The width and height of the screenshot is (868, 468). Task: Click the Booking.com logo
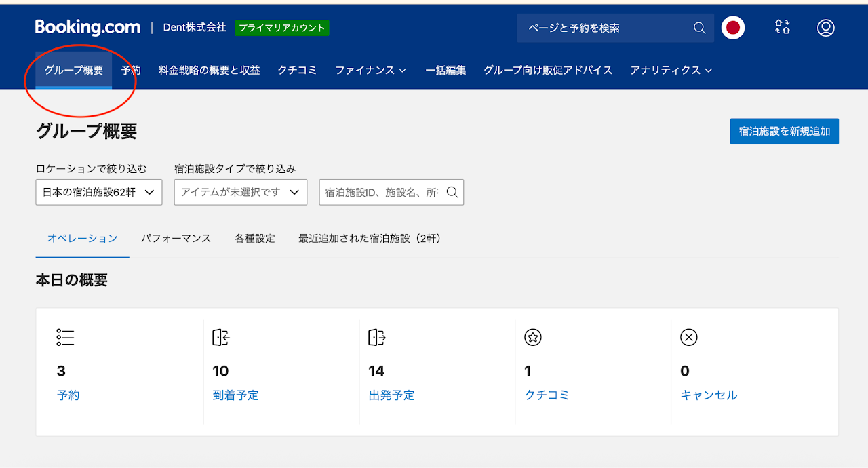tap(87, 27)
